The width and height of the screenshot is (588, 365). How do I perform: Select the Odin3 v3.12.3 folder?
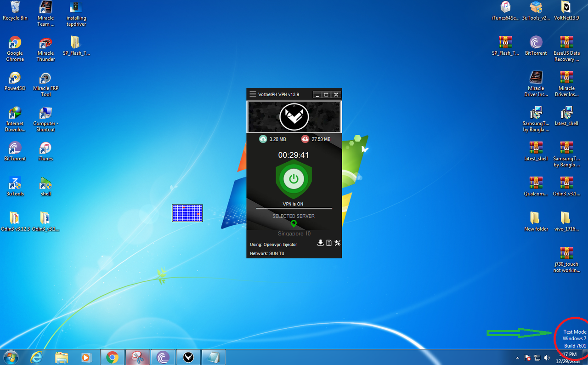(15, 222)
